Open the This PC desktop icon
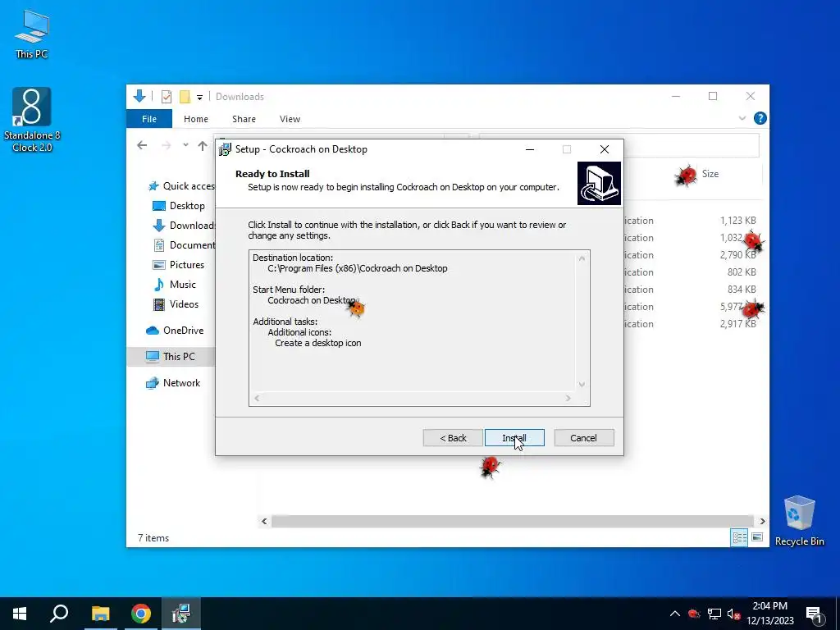The width and height of the screenshot is (840, 630). coord(32,34)
